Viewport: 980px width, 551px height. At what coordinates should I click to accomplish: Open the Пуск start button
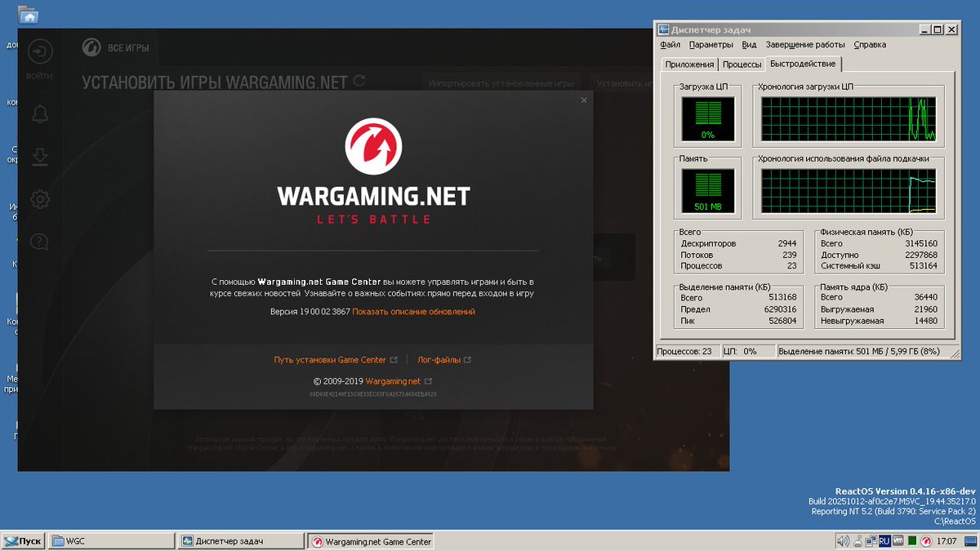pos(24,540)
